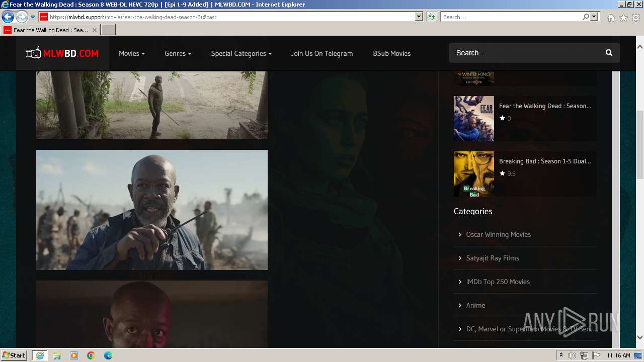This screenshot has width=644, height=362.
Task: Open the Special Categories menu
Action: tap(242, 53)
